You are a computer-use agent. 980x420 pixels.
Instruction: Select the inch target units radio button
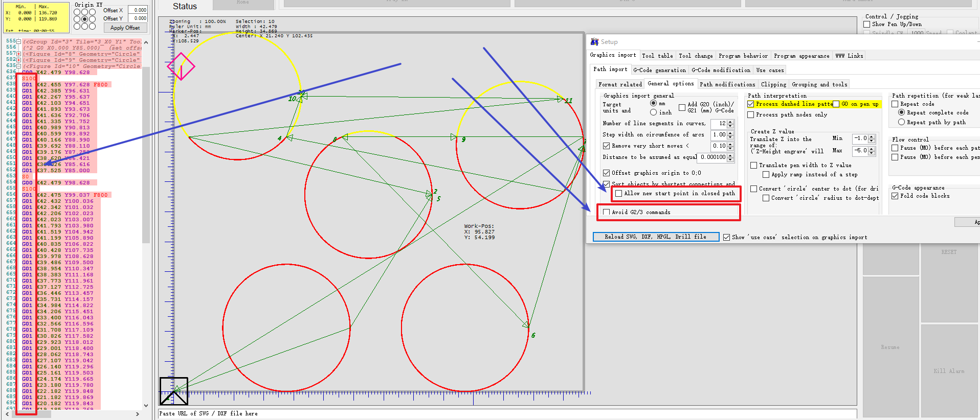pyautogui.click(x=653, y=112)
